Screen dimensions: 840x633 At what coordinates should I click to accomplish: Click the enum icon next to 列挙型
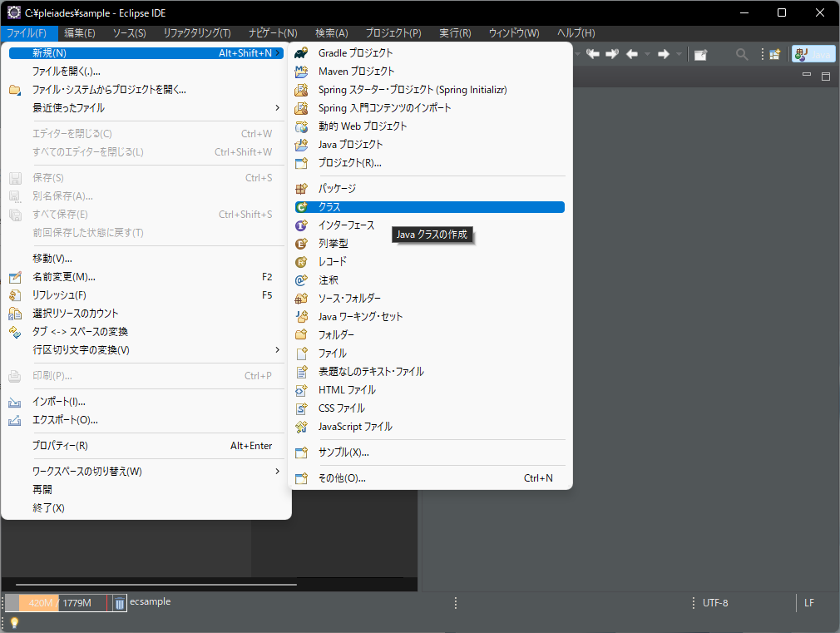[302, 244]
